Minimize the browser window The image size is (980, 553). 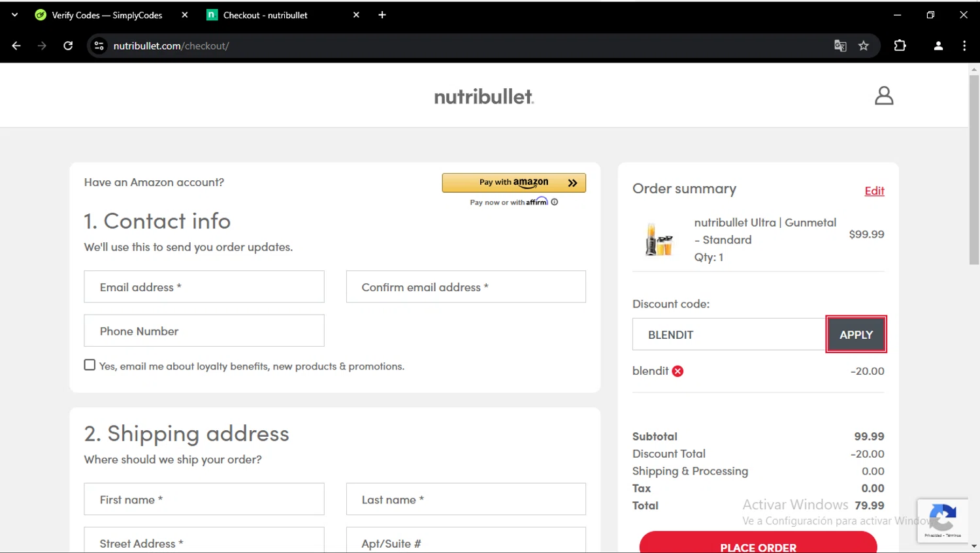(x=897, y=15)
